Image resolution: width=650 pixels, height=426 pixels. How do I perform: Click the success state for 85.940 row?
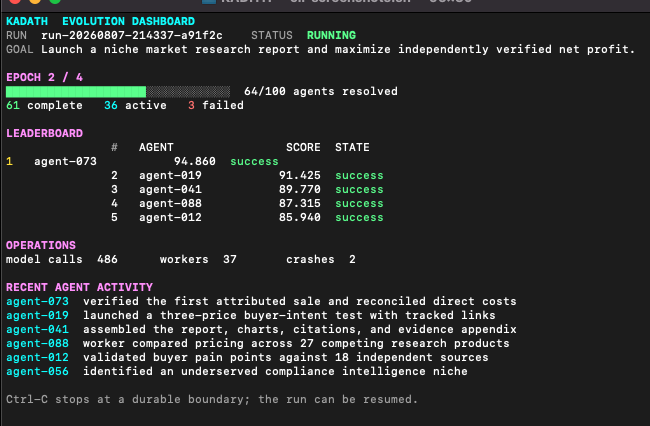point(359,218)
